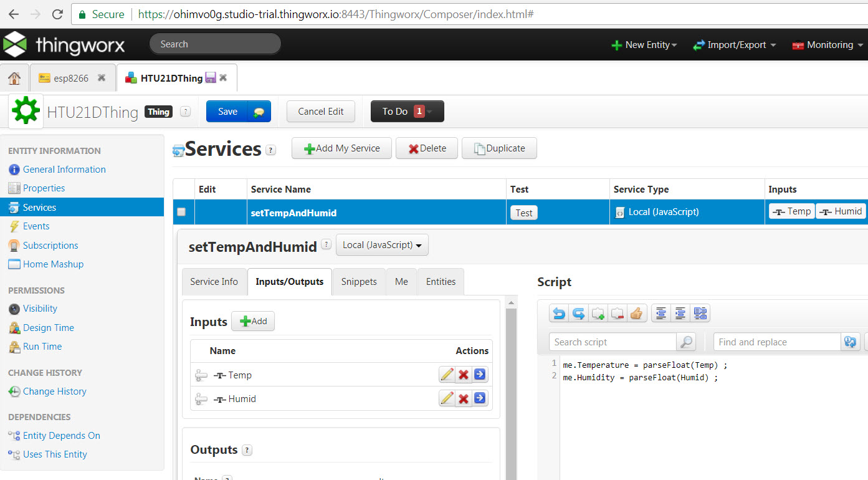
Task: Open the Home tab house icon
Action: tap(14, 78)
